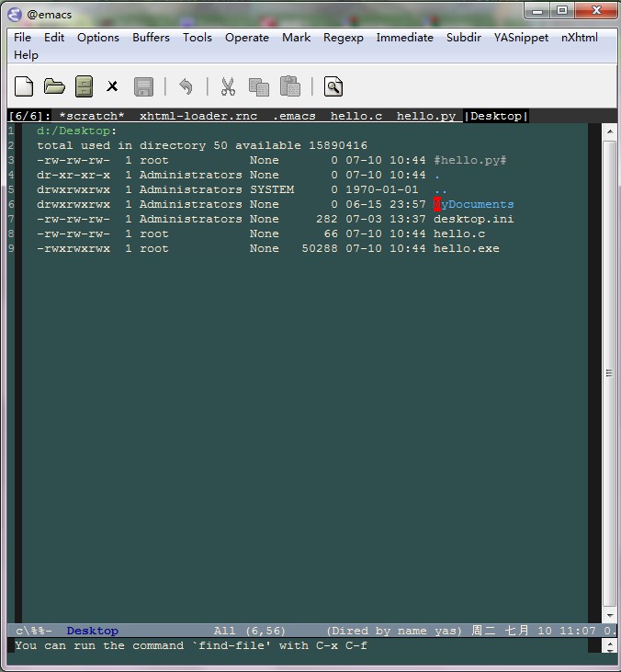Click the Undo arrow icon
The image size is (621, 672).
pos(186,86)
